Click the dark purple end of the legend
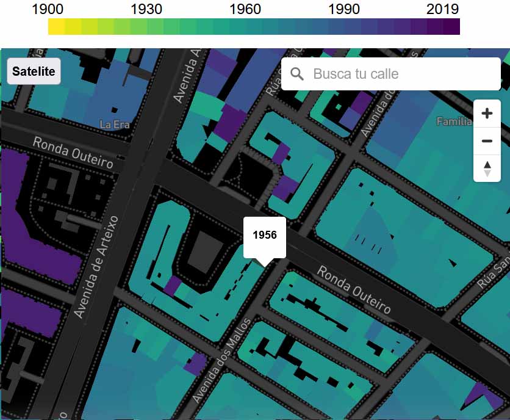Image resolution: width=510 pixels, height=420 pixels. [451, 27]
